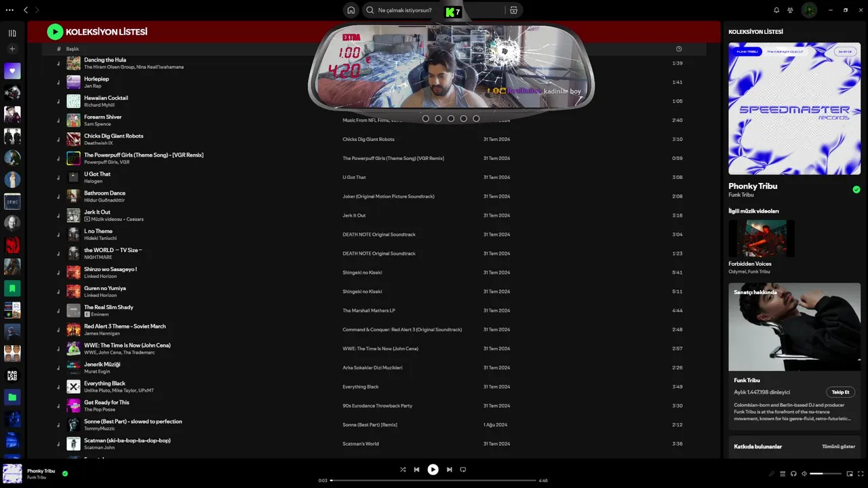Screen dimensions: 868x488
Task: Select track 'WWE: The Time Is Now (John Cena)'
Action: 127,345
